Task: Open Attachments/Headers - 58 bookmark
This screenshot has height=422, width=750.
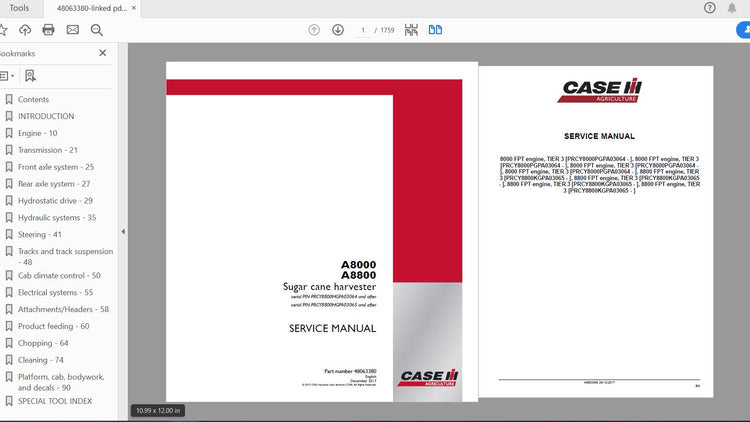Action: coord(63,310)
